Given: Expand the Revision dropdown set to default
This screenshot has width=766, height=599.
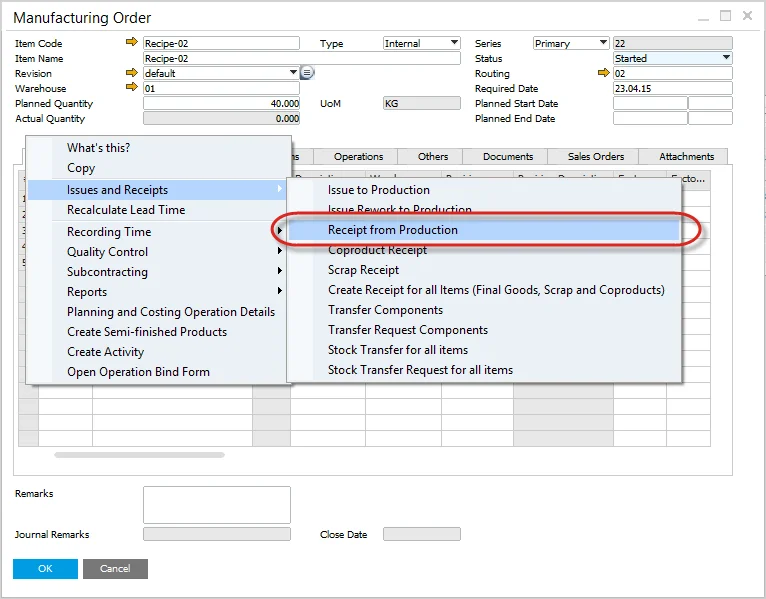Looking at the screenshot, I should pyautogui.click(x=293, y=73).
